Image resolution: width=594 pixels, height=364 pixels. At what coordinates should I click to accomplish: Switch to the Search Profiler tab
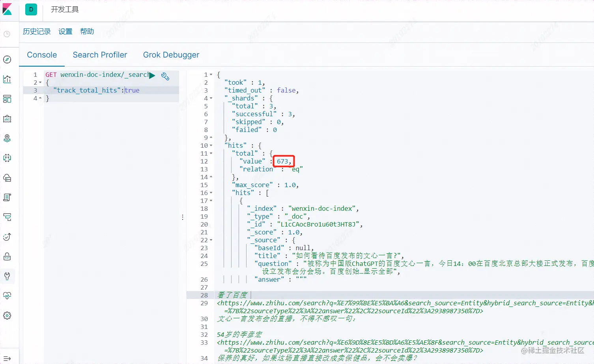coord(100,55)
